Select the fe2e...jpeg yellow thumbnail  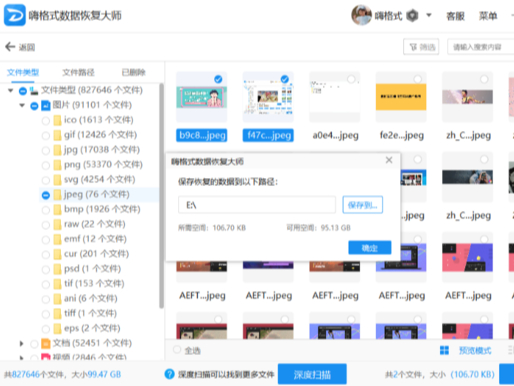coord(401,97)
